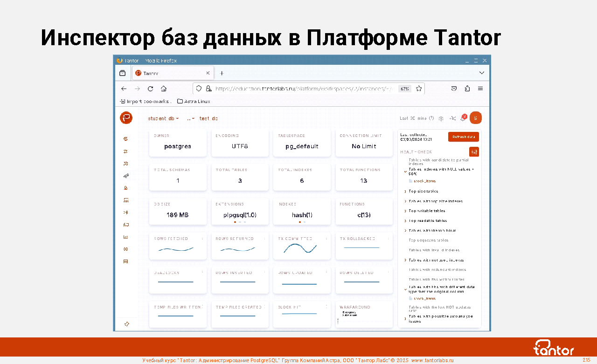Click the pg_default tablespace value

click(x=302, y=146)
